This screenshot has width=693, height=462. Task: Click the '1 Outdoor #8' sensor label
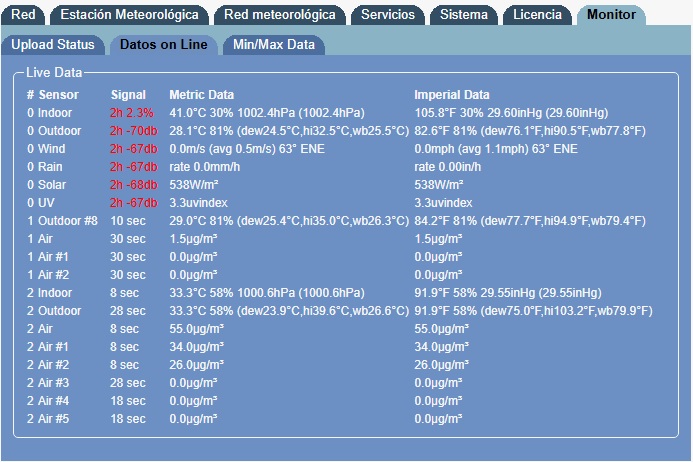[62, 221]
